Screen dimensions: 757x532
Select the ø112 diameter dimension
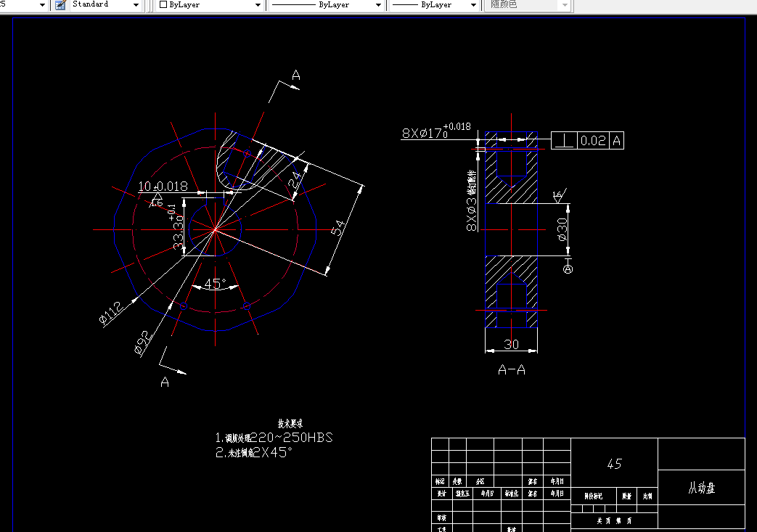coord(111,313)
